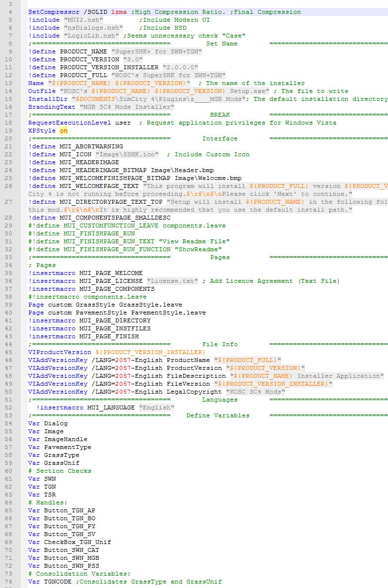Click 'Button_TGN_PY' variable name
This screenshot has width=388, height=588.
[69, 526]
